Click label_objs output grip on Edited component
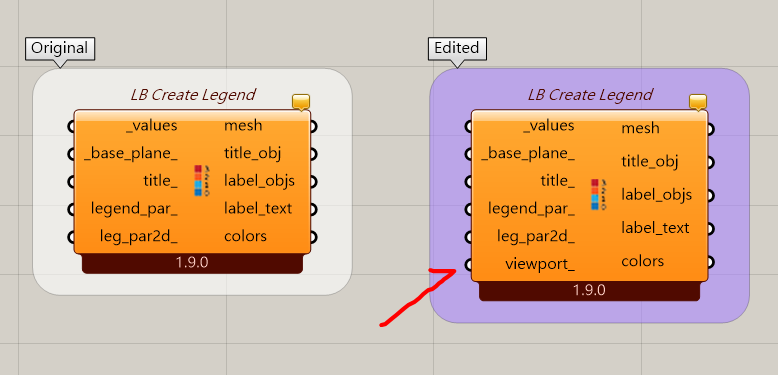 [x=711, y=195]
